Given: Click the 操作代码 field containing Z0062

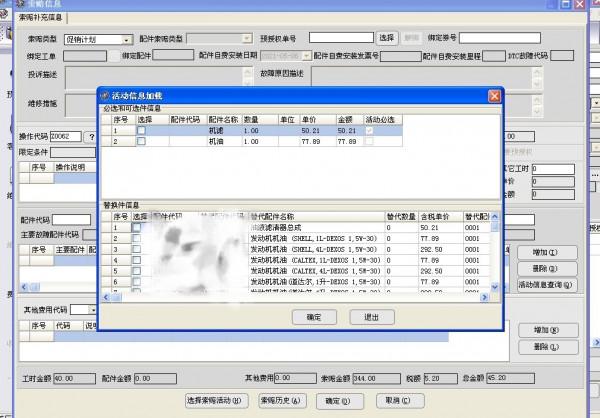Looking at the screenshot, I should [x=66, y=136].
